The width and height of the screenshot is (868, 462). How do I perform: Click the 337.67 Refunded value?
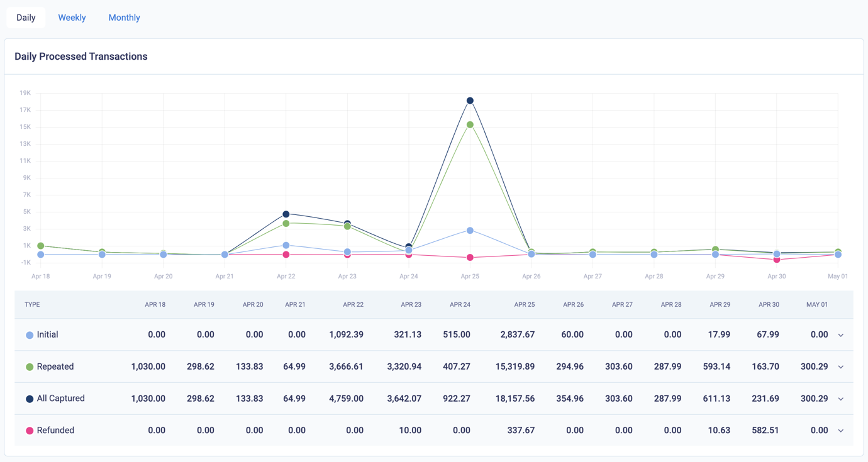(x=521, y=431)
